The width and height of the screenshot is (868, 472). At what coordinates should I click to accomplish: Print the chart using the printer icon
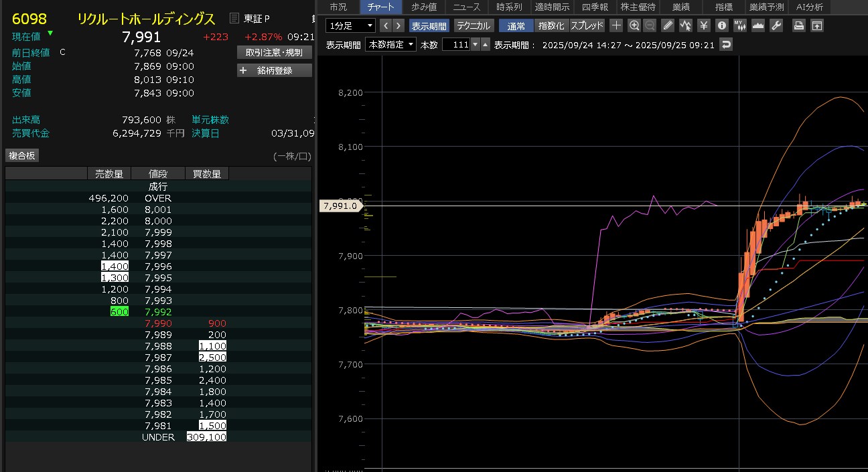[x=798, y=25]
